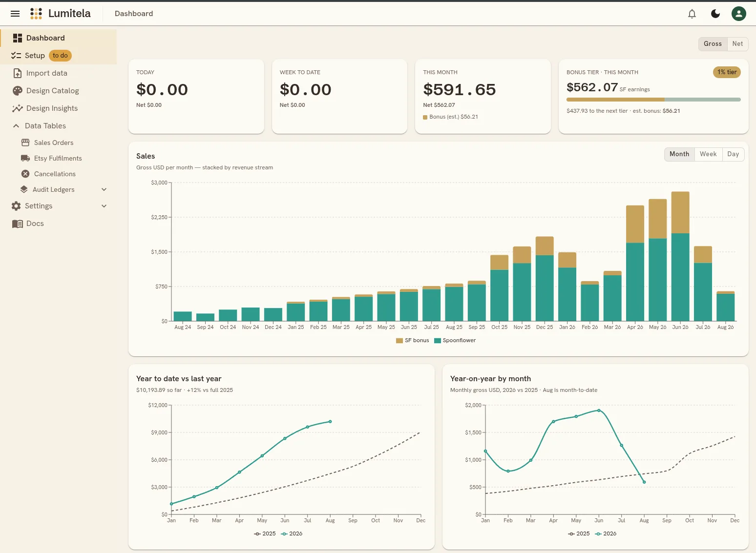Toggle Spoonflower legend swatch in Sales chart
This screenshot has width=756, height=553.
point(438,341)
